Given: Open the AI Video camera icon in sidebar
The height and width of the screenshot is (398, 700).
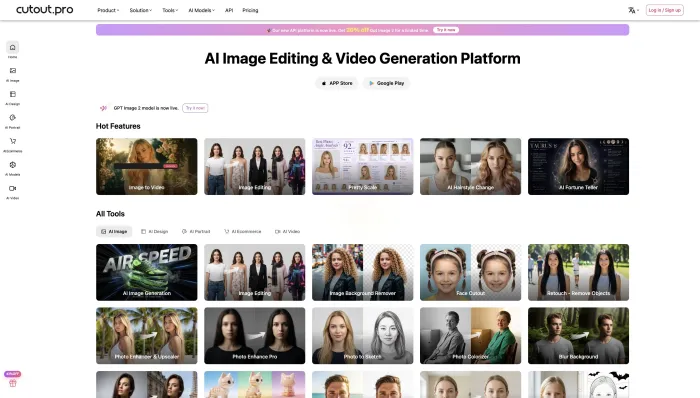Looking at the screenshot, I should pos(12,189).
